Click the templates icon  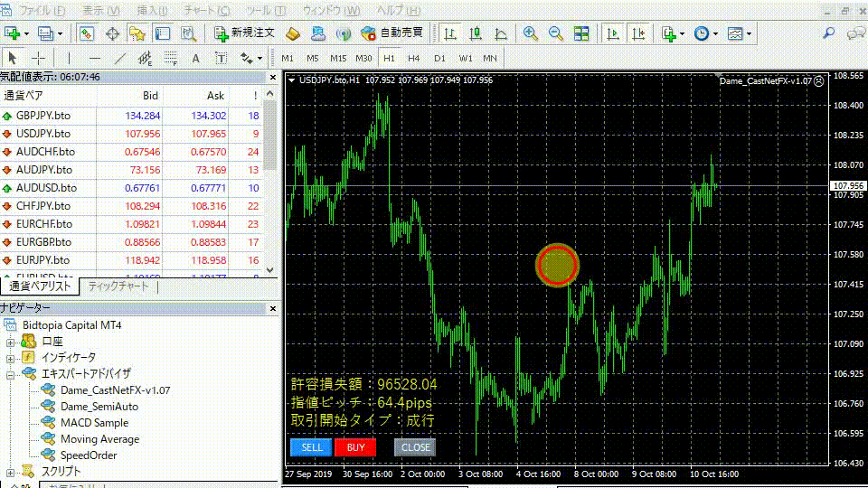tap(735, 33)
